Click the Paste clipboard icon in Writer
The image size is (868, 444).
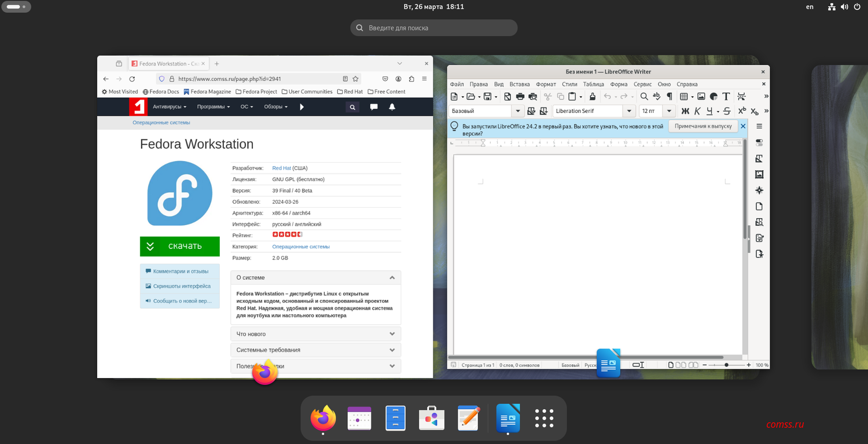pyautogui.click(x=572, y=97)
